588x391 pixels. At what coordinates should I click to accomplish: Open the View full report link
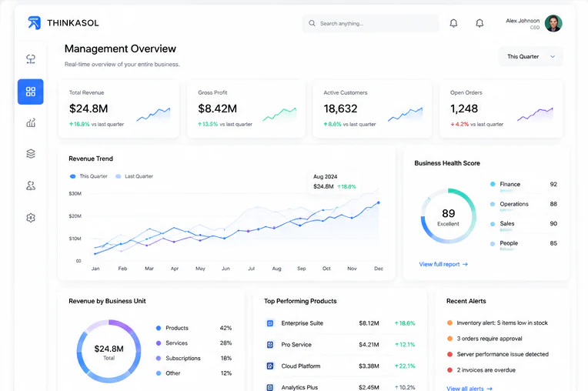443,264
